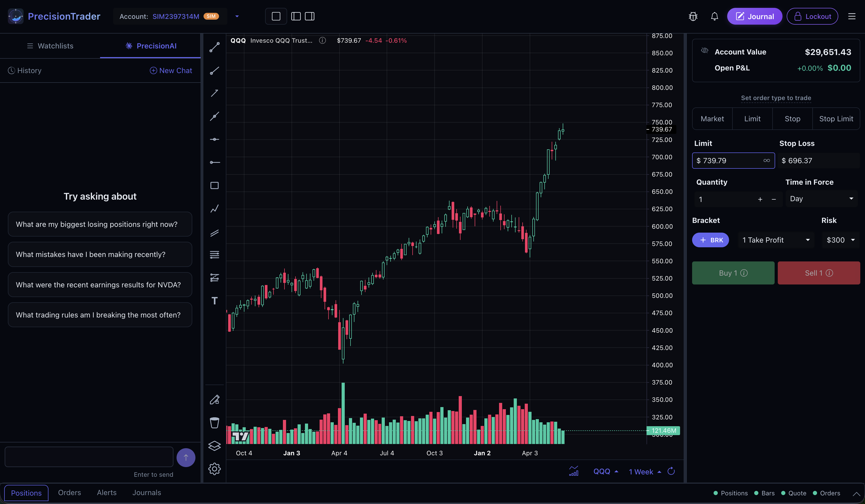The width and height of the screenshot is (865, 504).
Task: Open notifications bell icon
Action: tap(714, 17)
